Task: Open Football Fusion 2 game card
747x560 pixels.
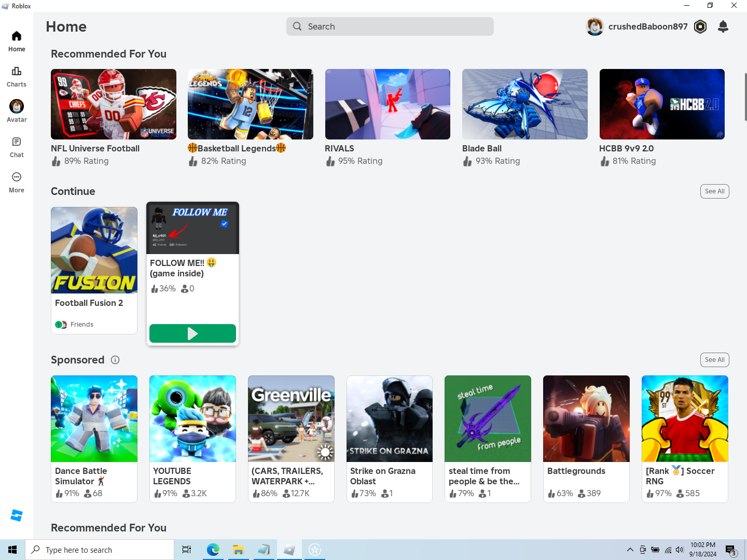Action: click(x=94, y=271)
